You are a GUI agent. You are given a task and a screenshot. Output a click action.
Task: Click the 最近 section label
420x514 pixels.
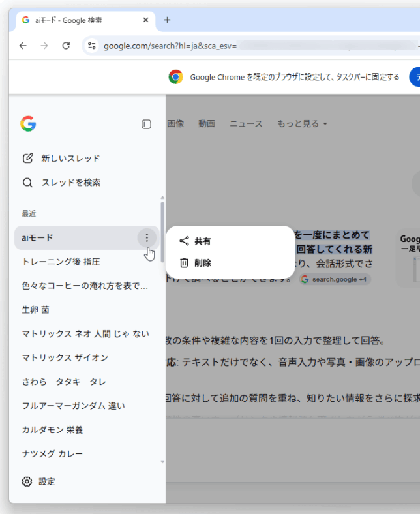[29, 213]
